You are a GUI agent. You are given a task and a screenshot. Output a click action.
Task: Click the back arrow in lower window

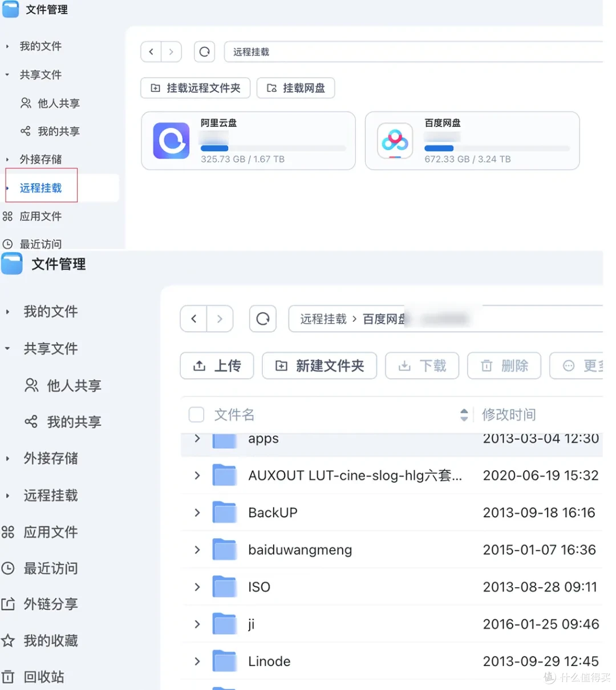click(194, 319)
